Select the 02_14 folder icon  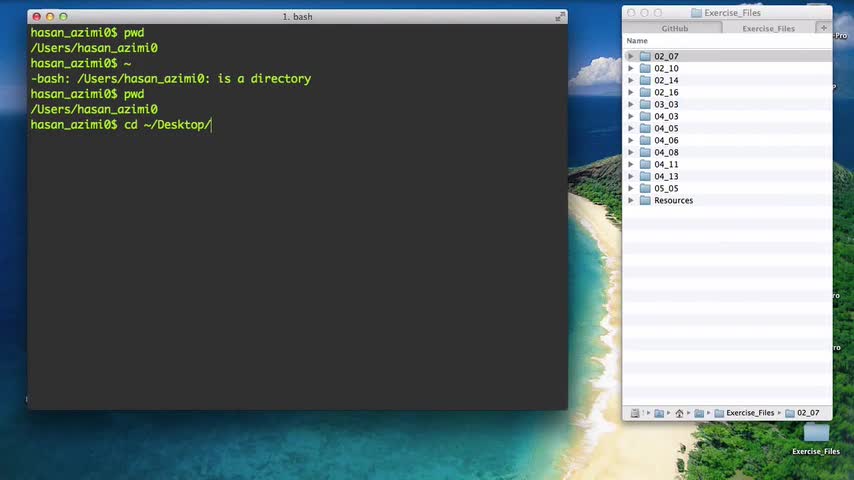[645, 80]
